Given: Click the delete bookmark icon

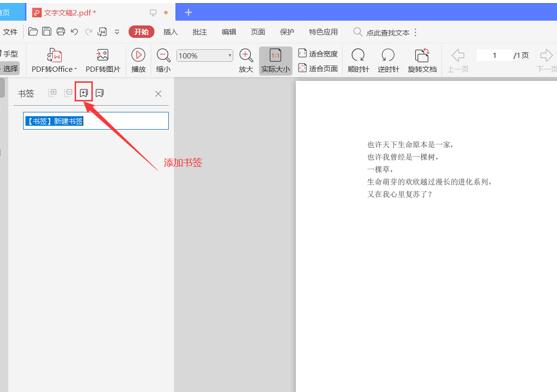Looking at the screenshot, I should click(x=100, y=93).
